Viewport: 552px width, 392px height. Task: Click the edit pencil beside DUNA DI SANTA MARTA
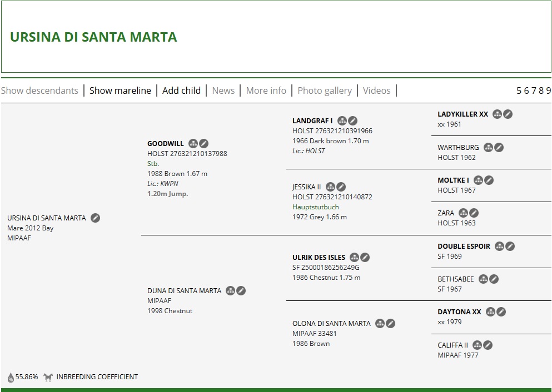click(x=241, y=291)
